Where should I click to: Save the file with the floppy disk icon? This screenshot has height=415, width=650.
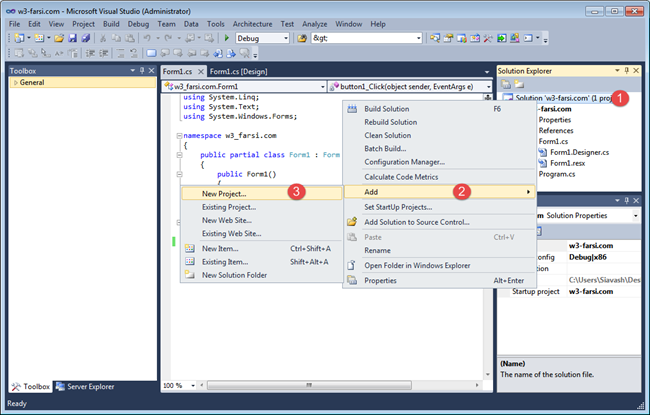click(73, 38)
